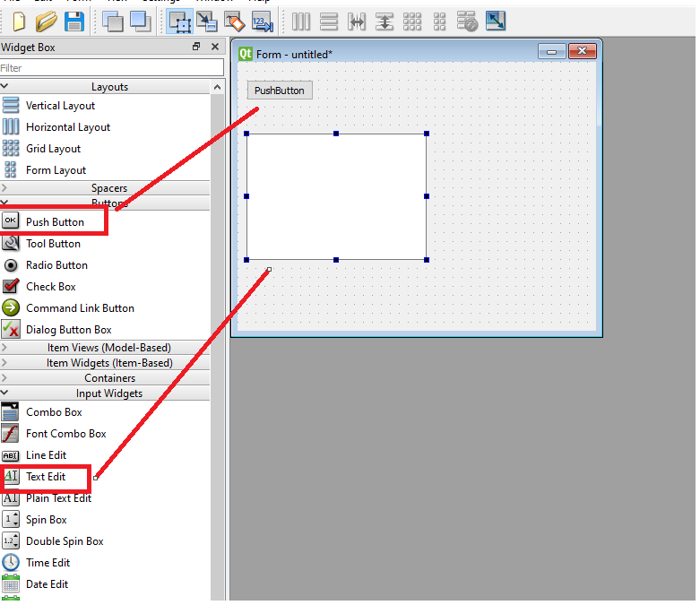700x605 pixels.
Task: Click the Bring to Front toolbar icon
Action: 140,22
